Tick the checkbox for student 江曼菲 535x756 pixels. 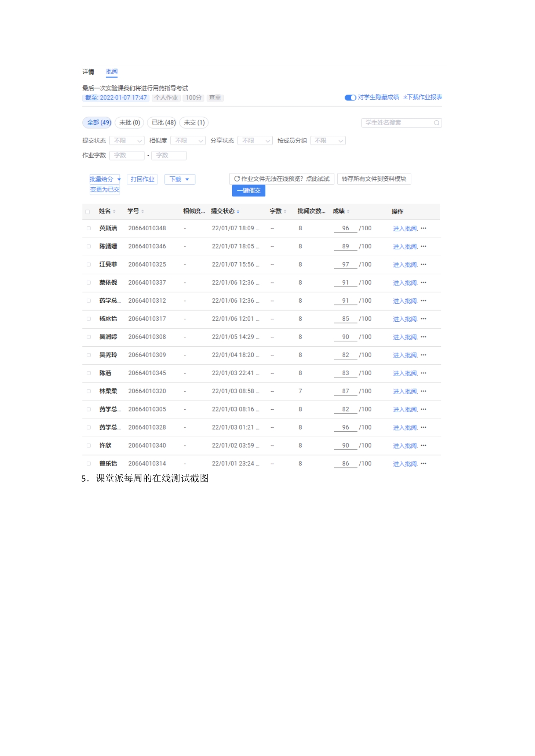click(88, 265)
